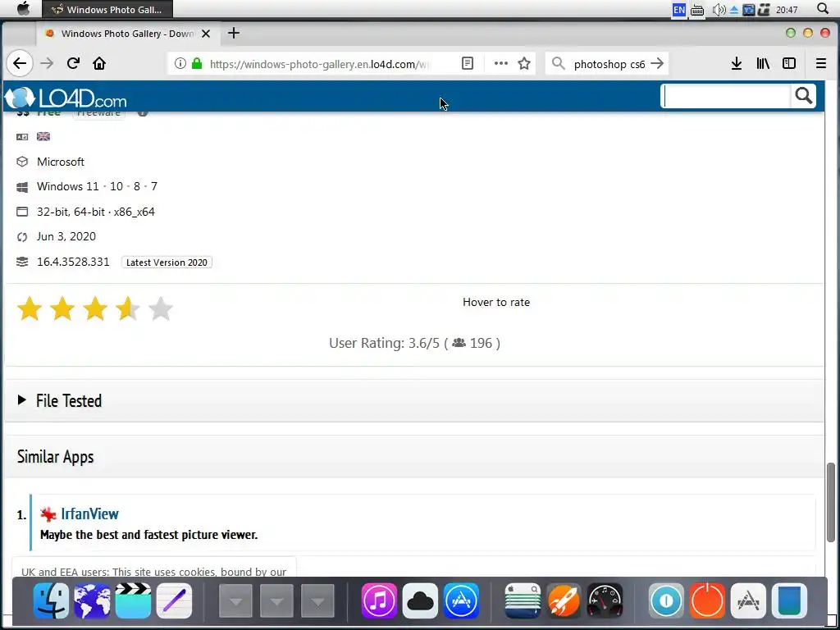Open the music note iTunes dock icon
Viewport: 840px width, 630px height.
(379, 601)
